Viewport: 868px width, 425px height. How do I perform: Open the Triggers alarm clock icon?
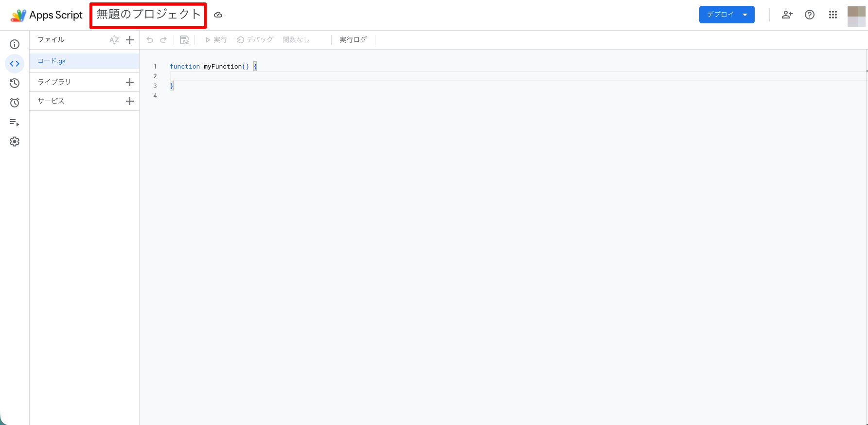(15, 103)
